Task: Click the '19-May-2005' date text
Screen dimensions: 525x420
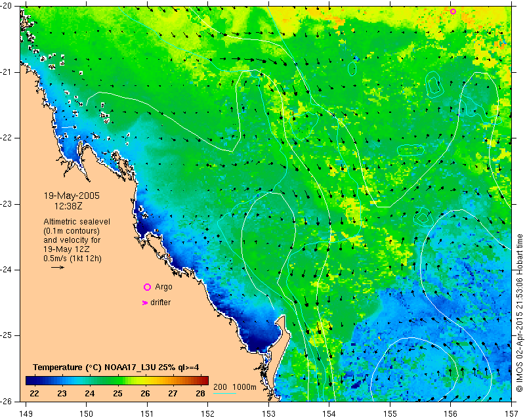Action: click(x=72, y=196)
